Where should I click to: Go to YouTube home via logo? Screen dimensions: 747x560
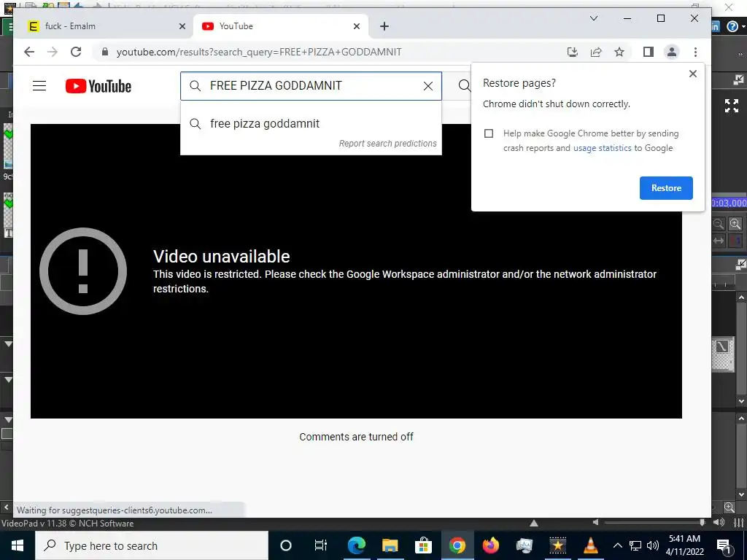pyautogui.click(x=98, y=86)
